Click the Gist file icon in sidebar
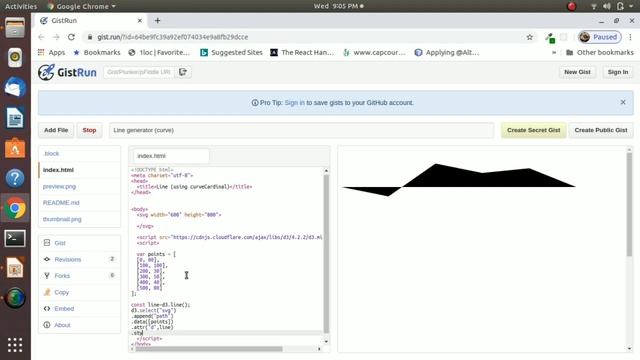The height and width of the screenshot is (360, 640). (x=47, y=243)
